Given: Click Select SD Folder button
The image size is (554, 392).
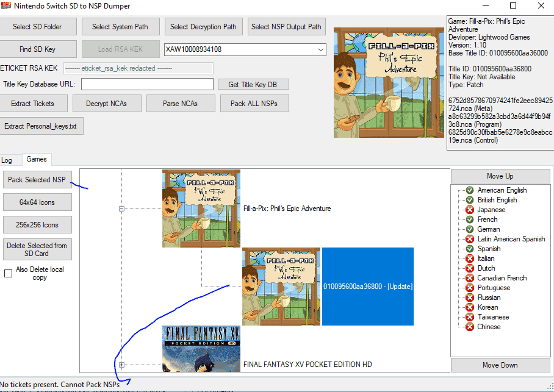Looking at the screenshot, I should pos(37,27).
